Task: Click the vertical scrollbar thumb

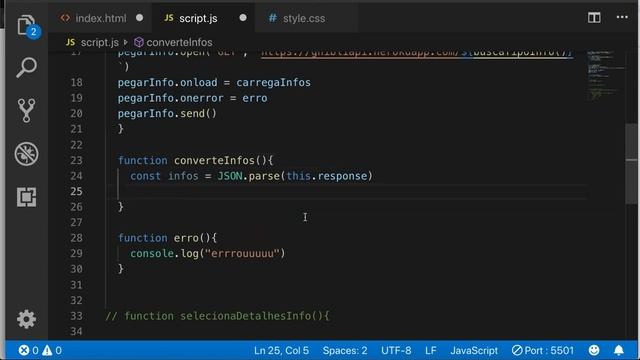Action: [x=631, y=163]
